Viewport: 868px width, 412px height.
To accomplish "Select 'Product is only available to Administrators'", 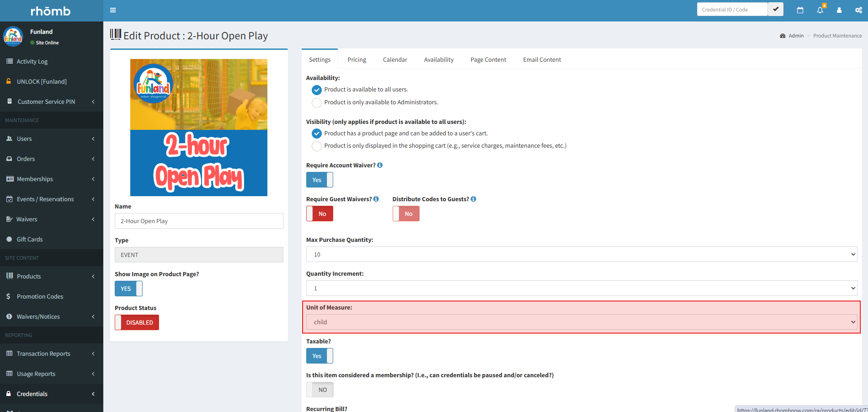I will point(316,103).
